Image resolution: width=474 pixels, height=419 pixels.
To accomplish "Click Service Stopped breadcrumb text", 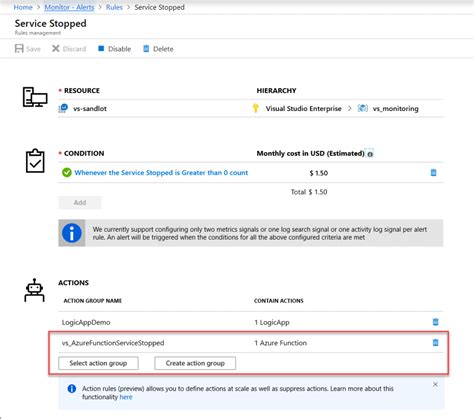I will pyautogui.click(x=159, y=7).
